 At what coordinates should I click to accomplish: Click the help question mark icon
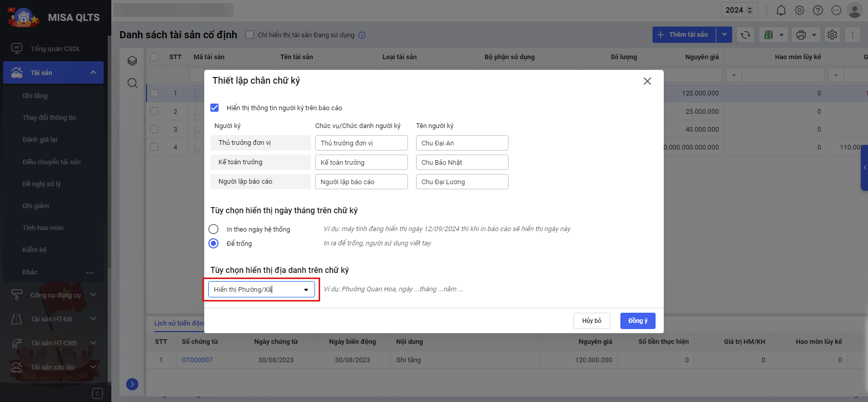point(818,10)
